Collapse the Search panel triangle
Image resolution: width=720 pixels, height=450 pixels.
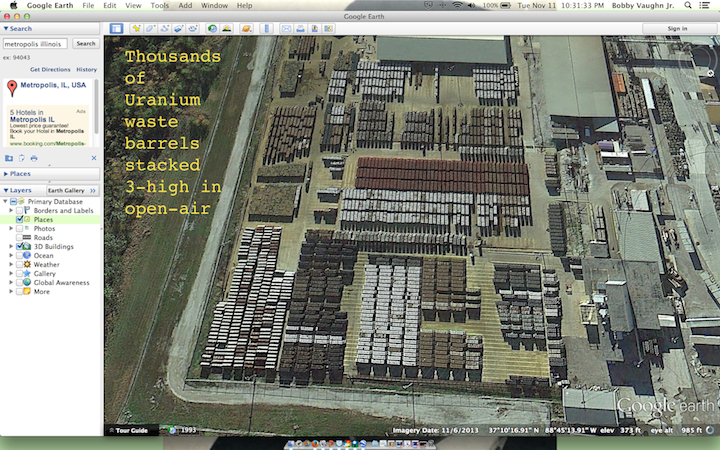click(x=6, y=28)
